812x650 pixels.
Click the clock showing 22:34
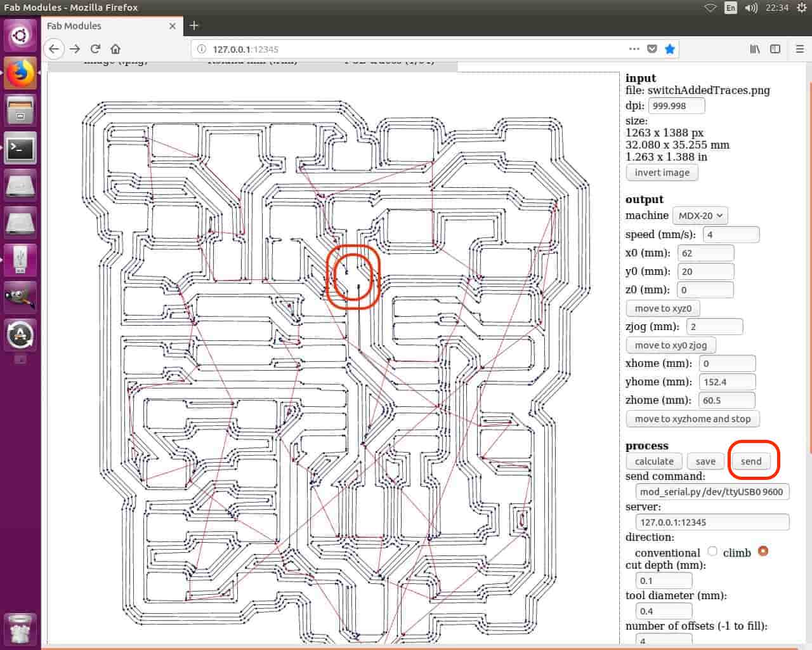(x=776, y=8)
